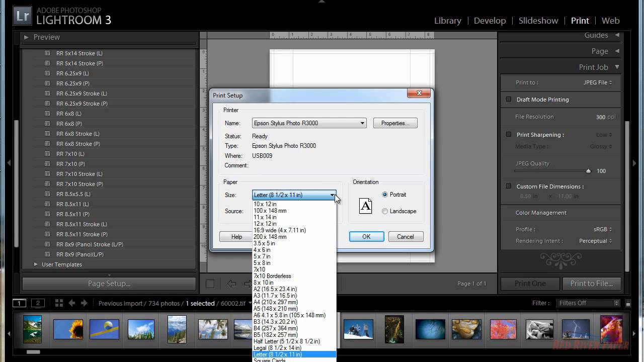Click the RR 7x10 (L) template icon
The height and width of the screenshot is (362, 644).
[x=47, y=154]
